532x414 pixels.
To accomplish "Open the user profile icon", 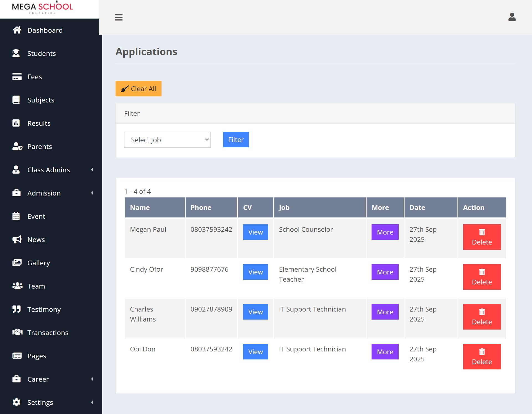I will click(512, 17).
